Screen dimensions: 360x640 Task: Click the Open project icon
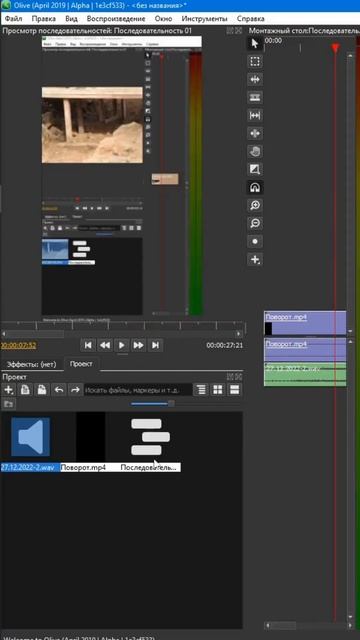pyautogui.click(x=25, y=390)
